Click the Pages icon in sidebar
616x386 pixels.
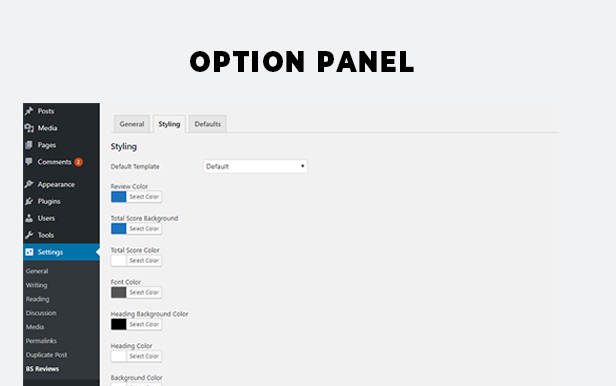tap(29, 145)
